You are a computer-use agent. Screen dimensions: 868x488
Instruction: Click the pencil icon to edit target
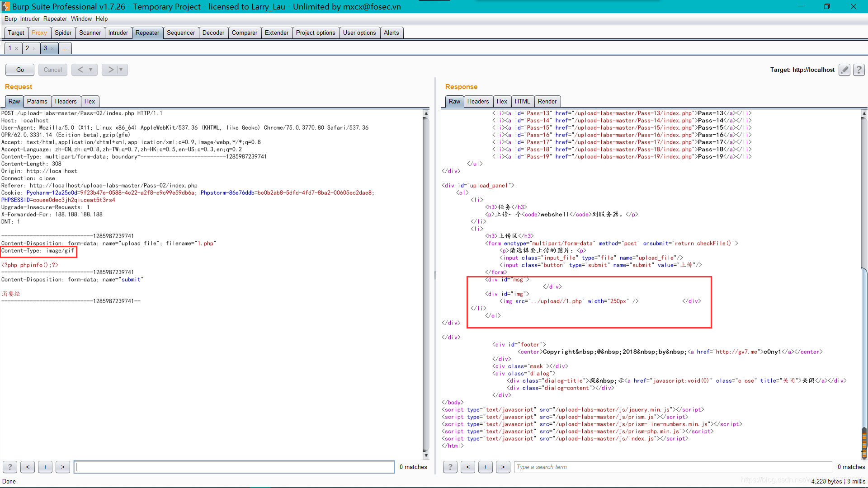point(844,70)
